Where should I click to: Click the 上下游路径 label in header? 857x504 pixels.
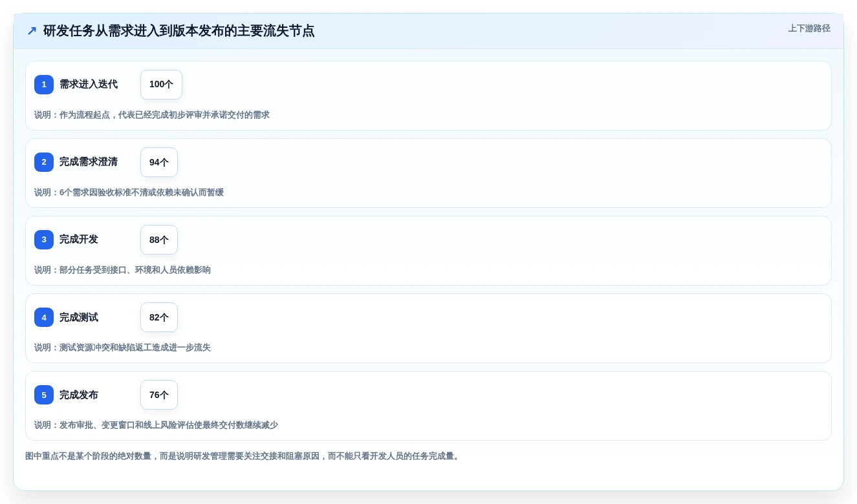[x=809, y=28]
